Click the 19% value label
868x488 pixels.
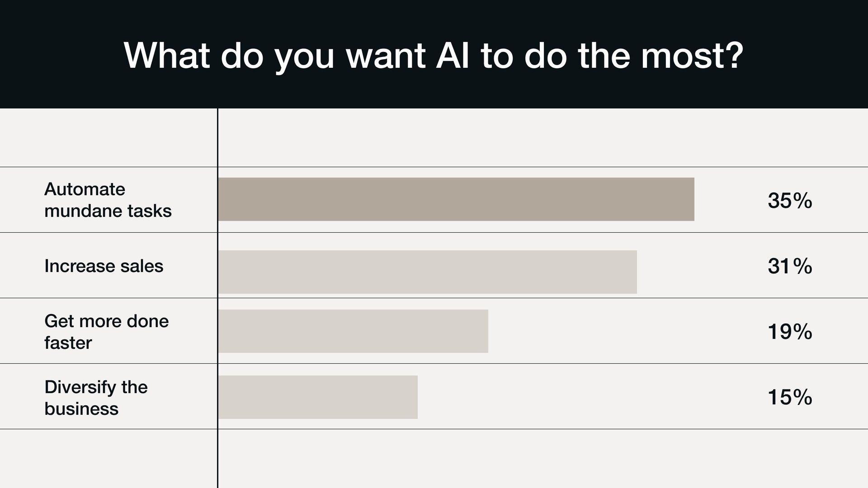[789, 332]
